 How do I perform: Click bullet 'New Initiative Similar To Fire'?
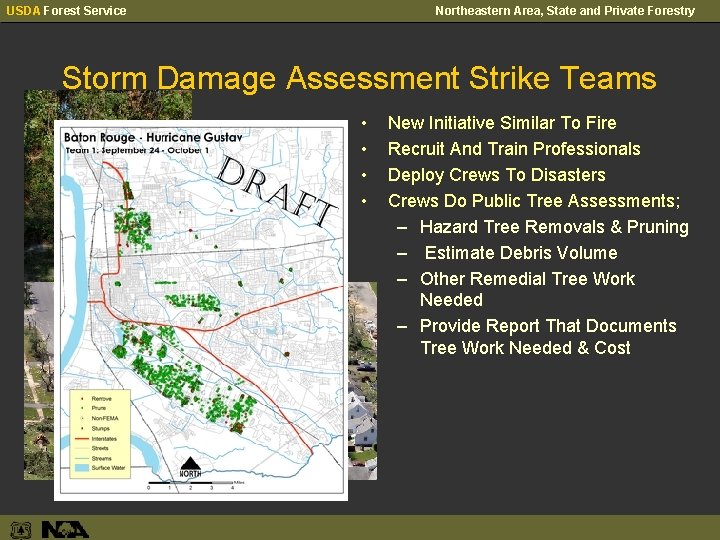tap(502, 123)
